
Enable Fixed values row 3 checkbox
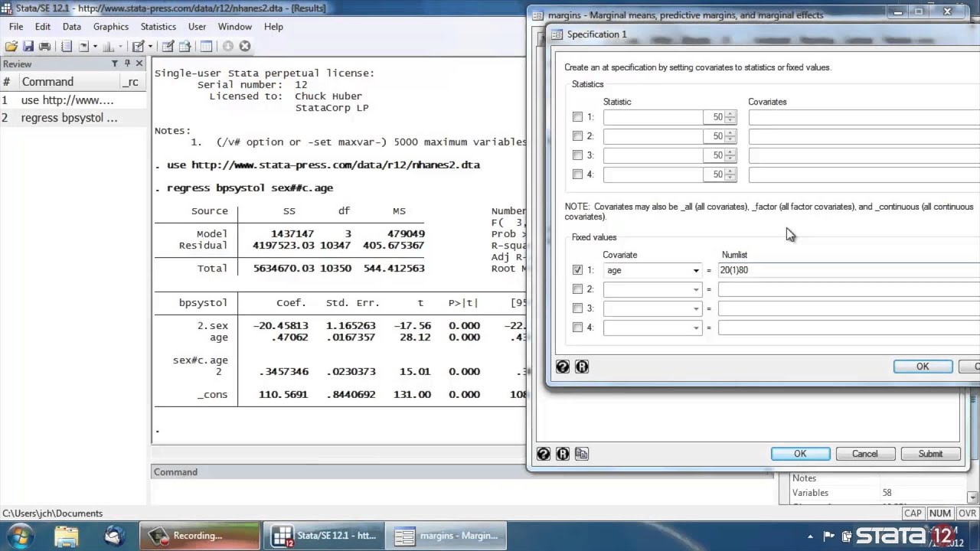point(578,308)
